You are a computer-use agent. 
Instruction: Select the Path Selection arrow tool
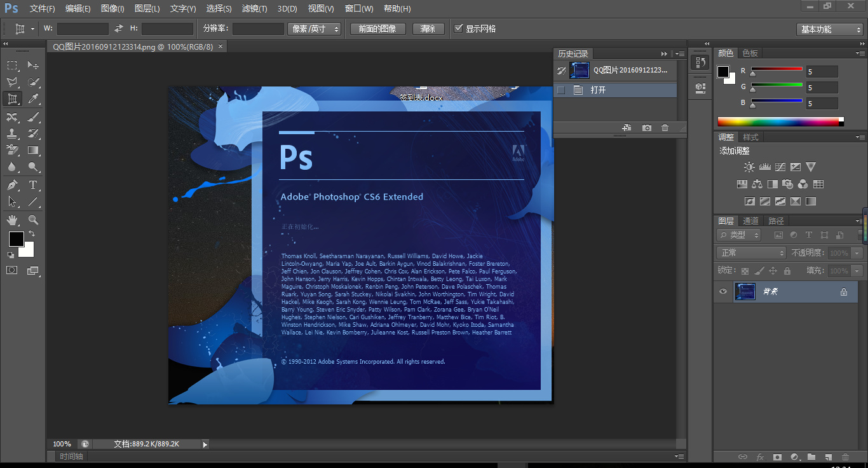click(12, 202)
